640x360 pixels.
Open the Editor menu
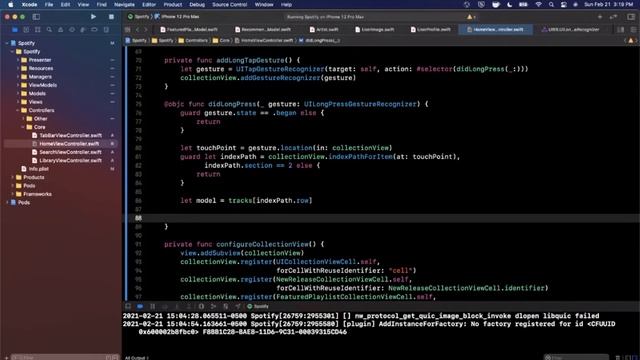click(149, 4)
